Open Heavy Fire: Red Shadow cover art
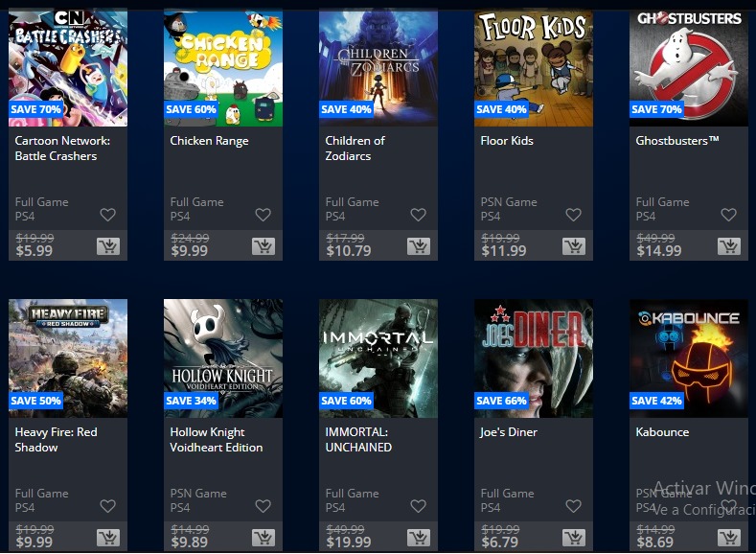Screen dimensions: 756x554 [68, 358]
